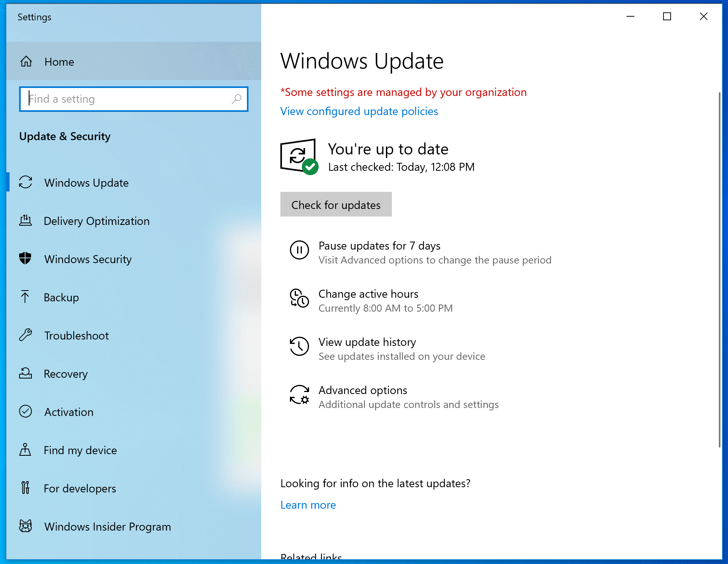
Task: Open the Windows Update sidebar entry
Action: point(86,183)
